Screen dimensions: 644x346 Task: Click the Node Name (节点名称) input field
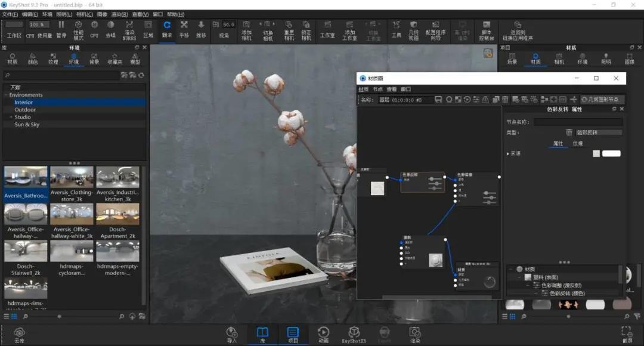[x=578, y=122]
